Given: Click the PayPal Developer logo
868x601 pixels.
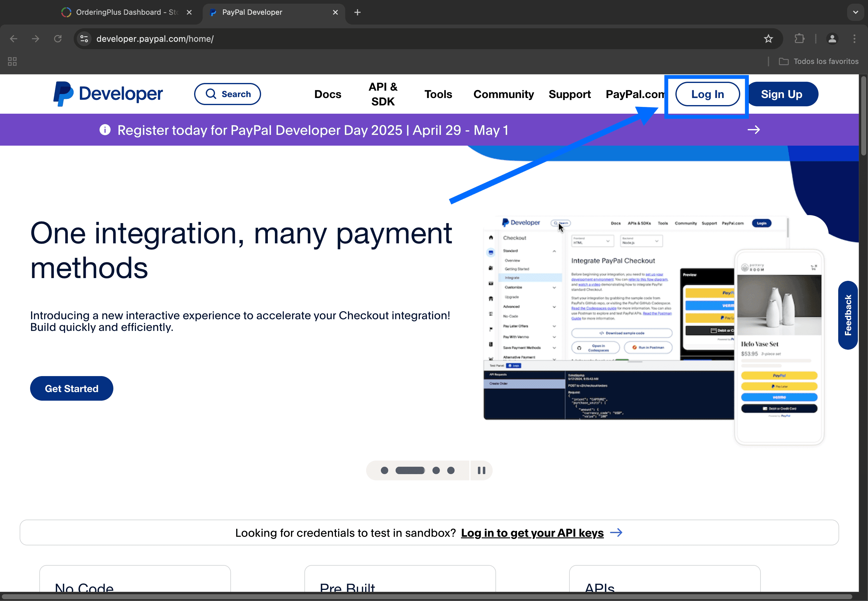Looking at the screenshot, I should click(x=108, y=94).
